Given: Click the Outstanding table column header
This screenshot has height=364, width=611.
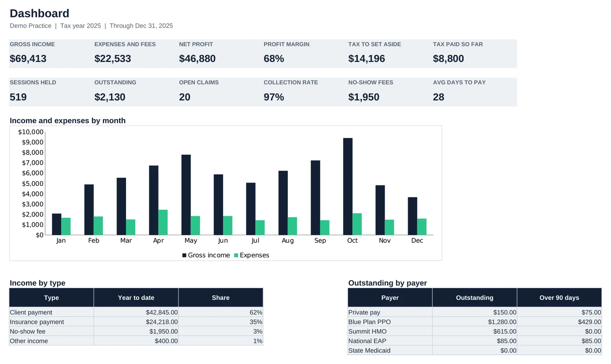Looking at the screenshot, I should coord(475,298).
